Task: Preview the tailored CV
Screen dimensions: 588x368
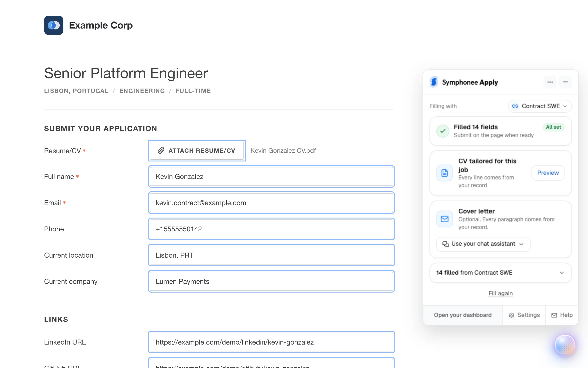Action: pyautogui.click(x=548, y=173)
